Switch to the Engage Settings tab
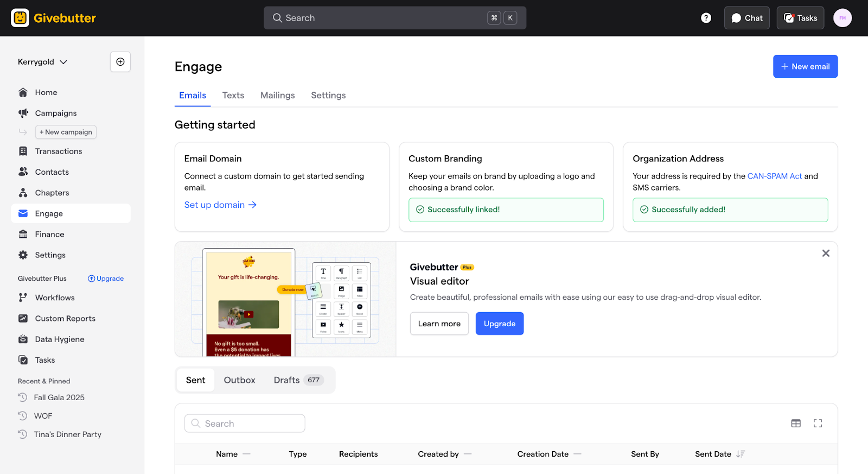Screen dimensions: 868x474 click(328, 96)
